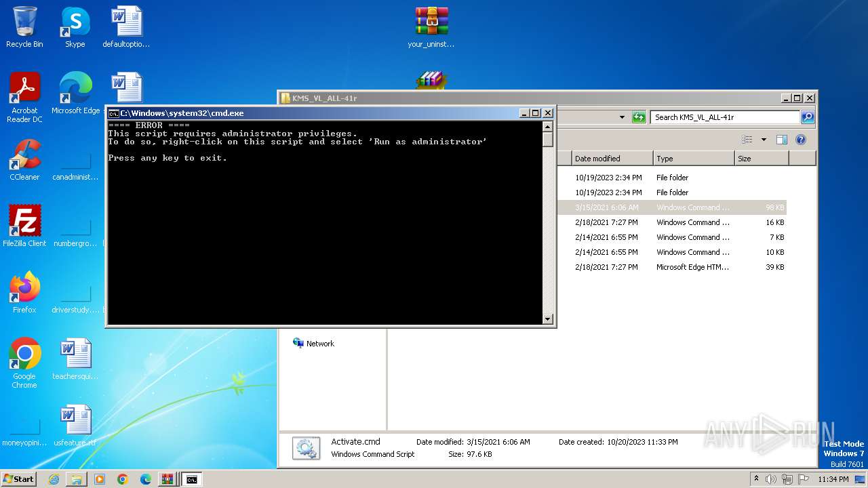Open the cmd.exe title bar system icon
The width and height of the screenshot is (868, 488).
pyautogui.click(x=114, y=113)
